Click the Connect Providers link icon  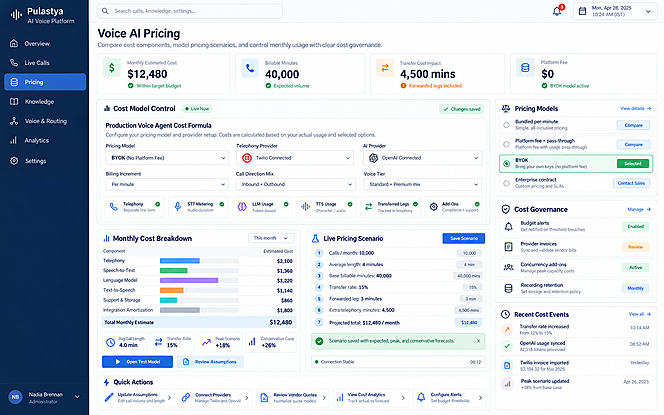tap(185, 398)
